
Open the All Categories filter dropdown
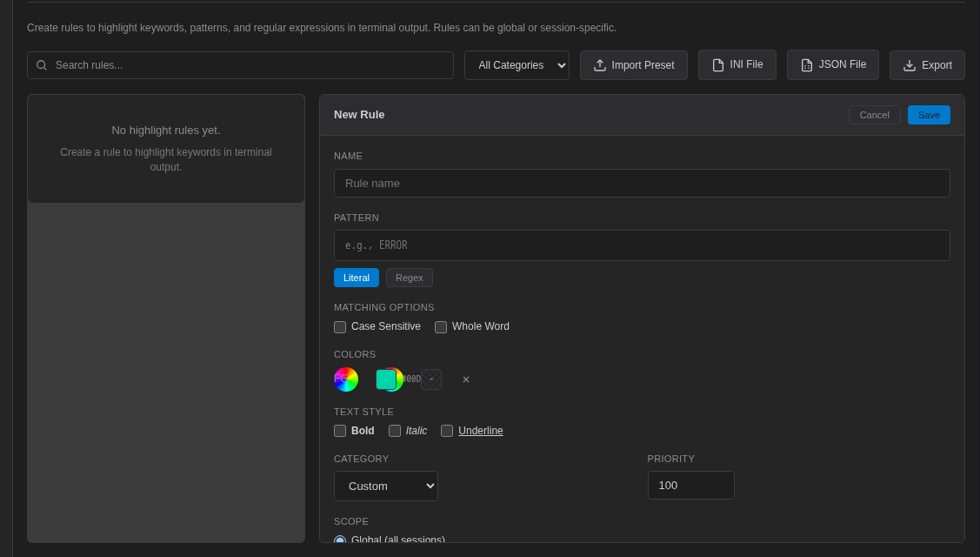(517, 65)
